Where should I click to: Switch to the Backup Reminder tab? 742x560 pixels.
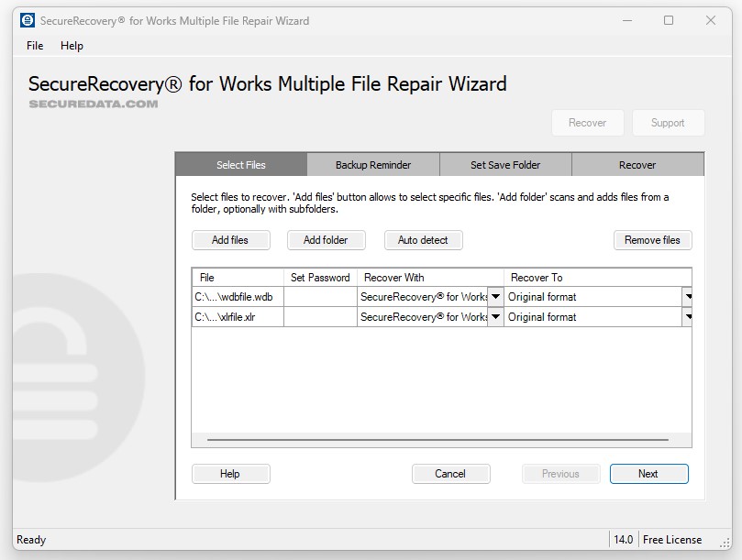coord(373,165)
